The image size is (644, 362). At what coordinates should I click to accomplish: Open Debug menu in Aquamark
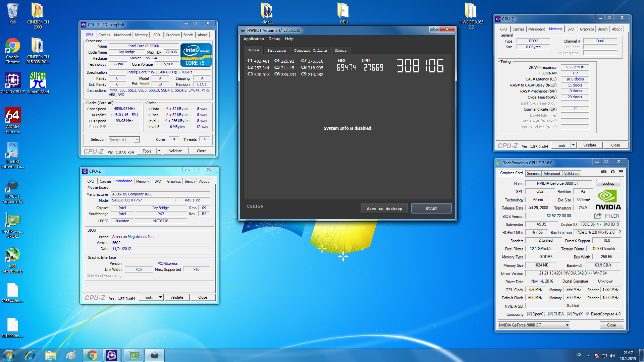pyautogui.click(x=274, y=39)
